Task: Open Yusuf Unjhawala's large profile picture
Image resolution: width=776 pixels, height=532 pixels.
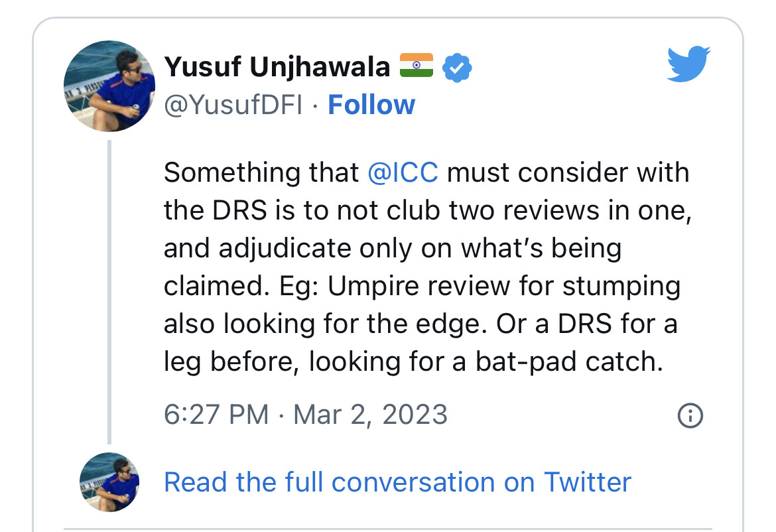Action: point(109,86)
